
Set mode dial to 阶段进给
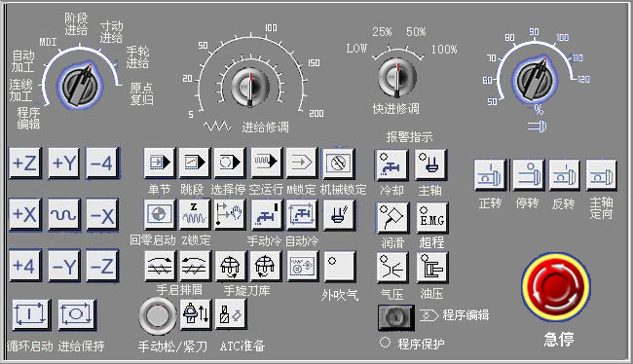tap(76, 23)
